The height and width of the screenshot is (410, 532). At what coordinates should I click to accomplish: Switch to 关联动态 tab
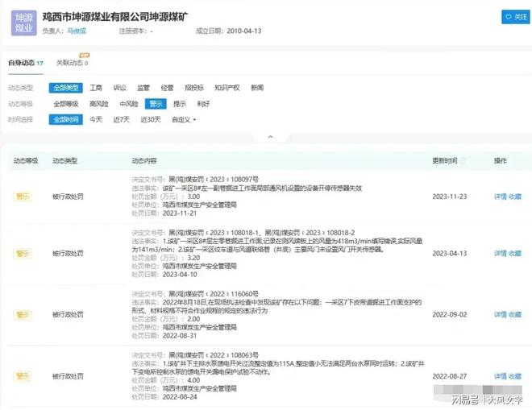72,63
